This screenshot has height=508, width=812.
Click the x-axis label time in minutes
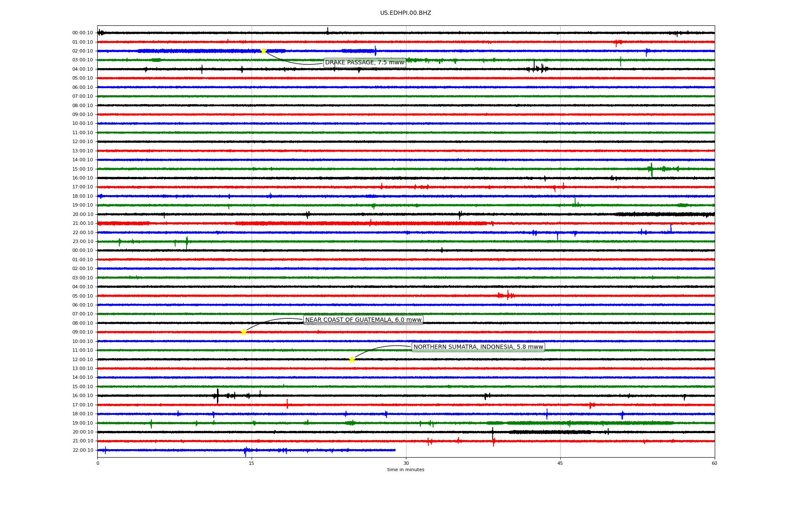406,470
